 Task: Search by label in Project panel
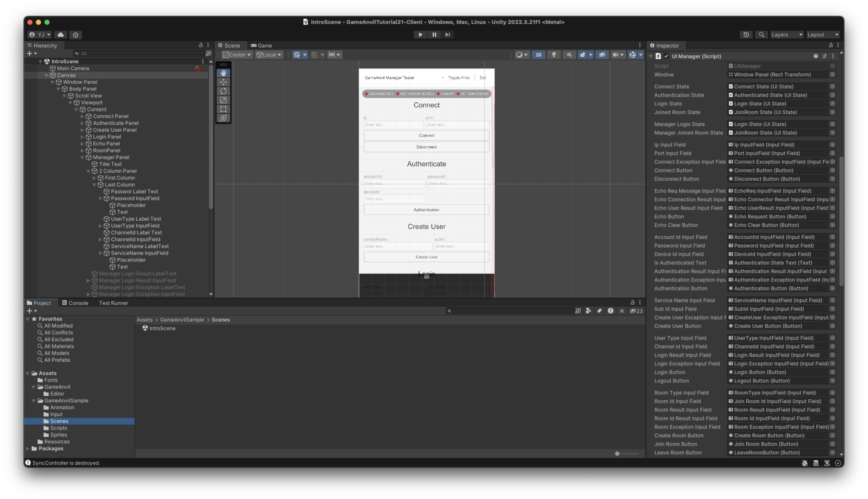click(x=599, y=311)
